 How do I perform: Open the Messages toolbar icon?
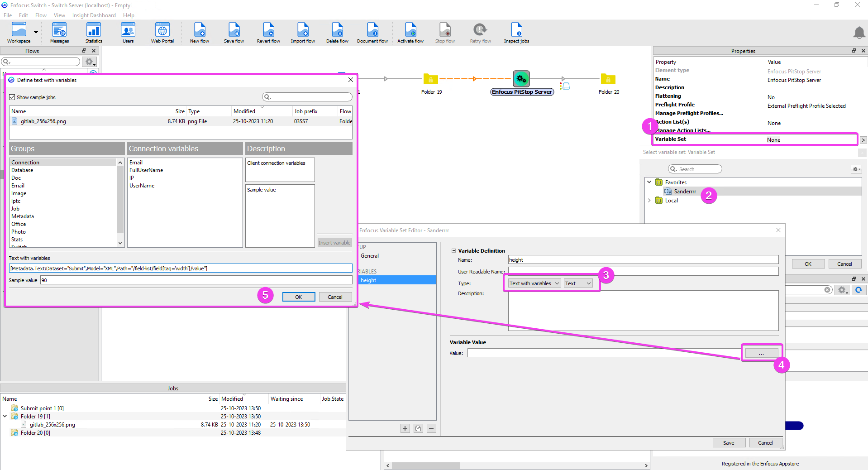coord(59,33)
